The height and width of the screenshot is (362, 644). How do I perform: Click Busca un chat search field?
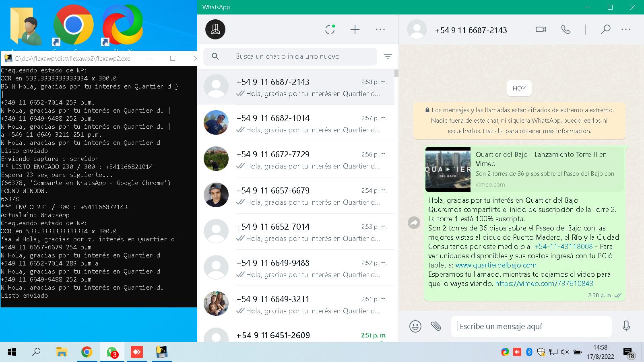click(290, 56)
